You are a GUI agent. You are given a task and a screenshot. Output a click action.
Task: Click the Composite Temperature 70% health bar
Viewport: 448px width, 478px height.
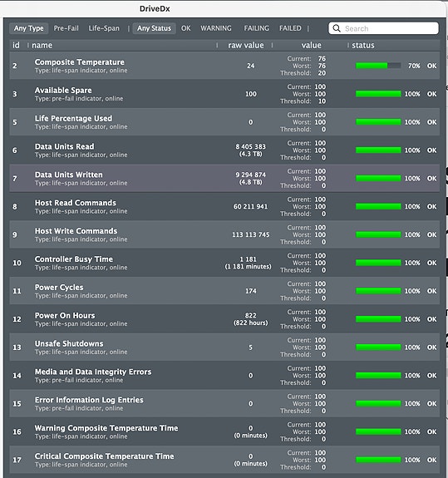coord(378,66)
